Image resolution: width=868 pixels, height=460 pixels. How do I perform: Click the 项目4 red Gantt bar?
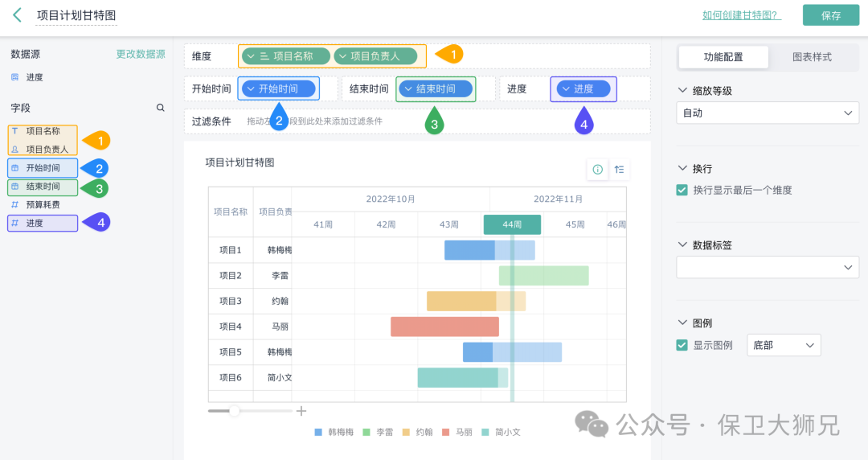444,327
